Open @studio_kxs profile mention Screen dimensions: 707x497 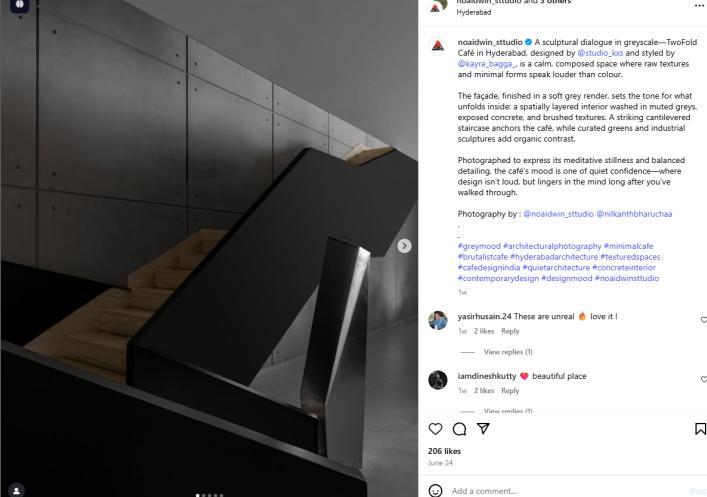(600, 53)
